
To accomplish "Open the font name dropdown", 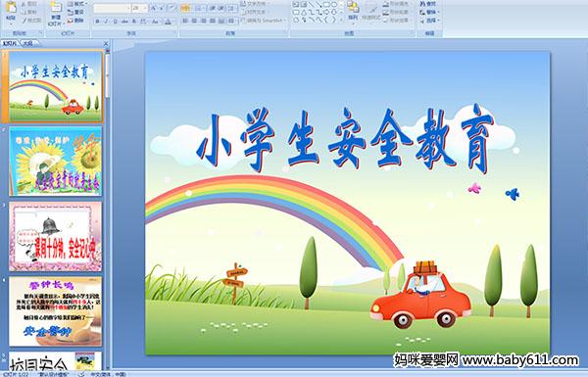I will pos(128,8).
